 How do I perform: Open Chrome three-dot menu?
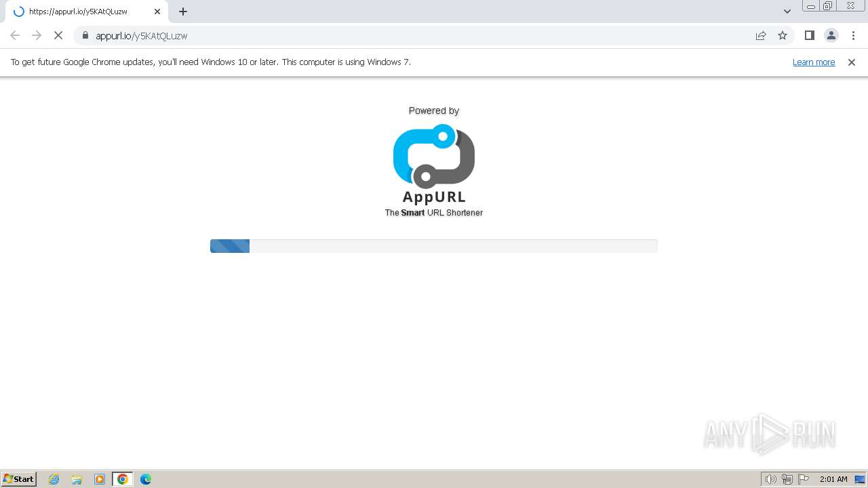tap(853, 35)
